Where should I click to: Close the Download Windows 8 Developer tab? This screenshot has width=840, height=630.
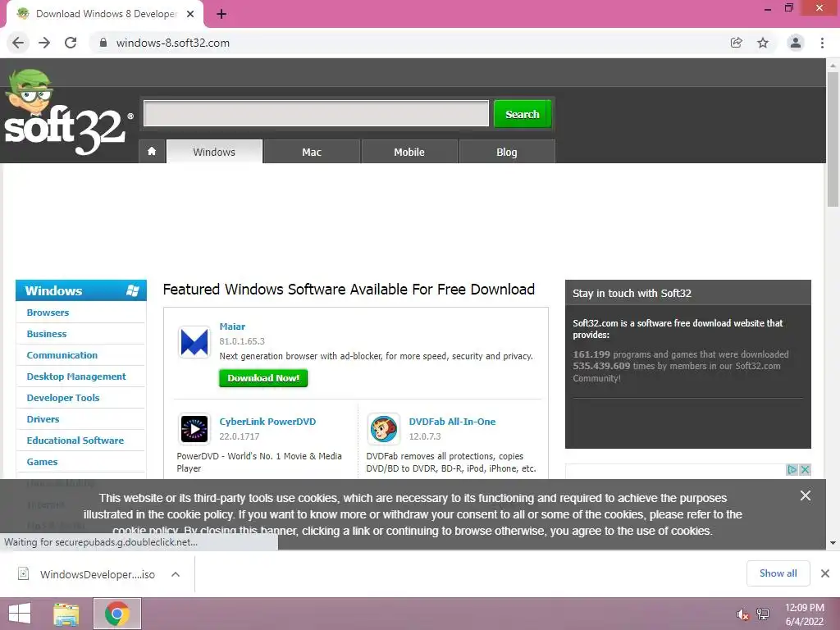tap(190, 14)
